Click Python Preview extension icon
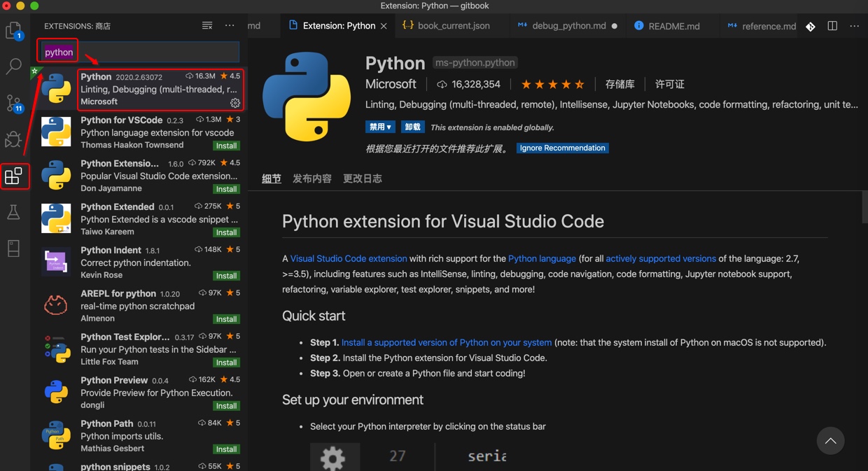 tap(56, 392)
